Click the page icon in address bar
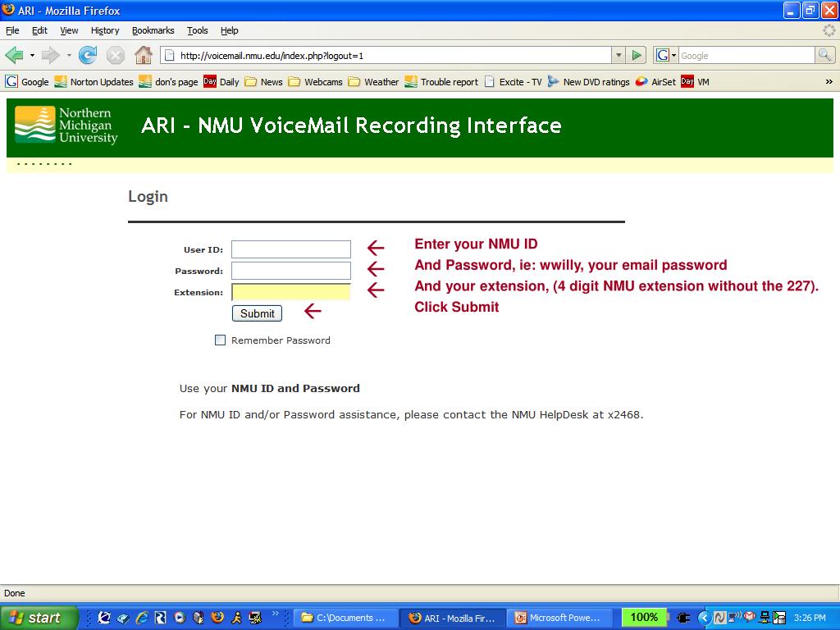This screenshot has width=840, height=630. click(x=169, y=55)
